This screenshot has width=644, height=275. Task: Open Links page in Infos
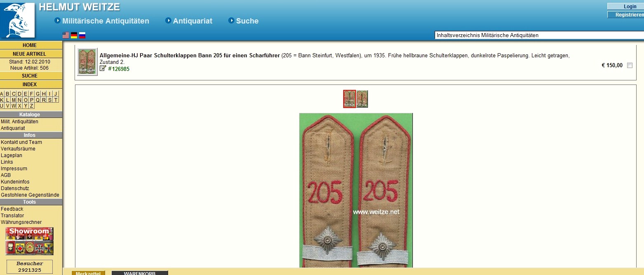pyautogui.click(x=7, y=162)
